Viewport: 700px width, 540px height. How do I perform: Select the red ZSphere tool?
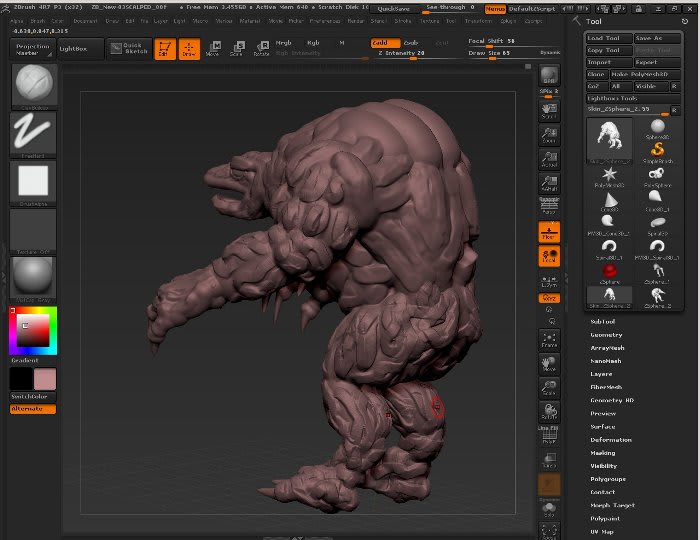tap(609, 273)
